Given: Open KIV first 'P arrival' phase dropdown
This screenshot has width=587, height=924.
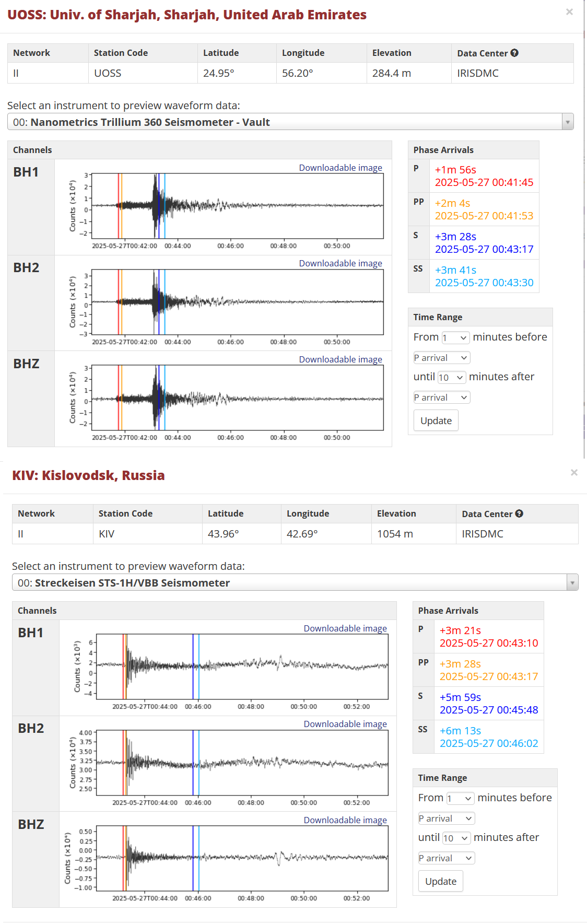Looking at the screenshot, I should coord(447,818).
